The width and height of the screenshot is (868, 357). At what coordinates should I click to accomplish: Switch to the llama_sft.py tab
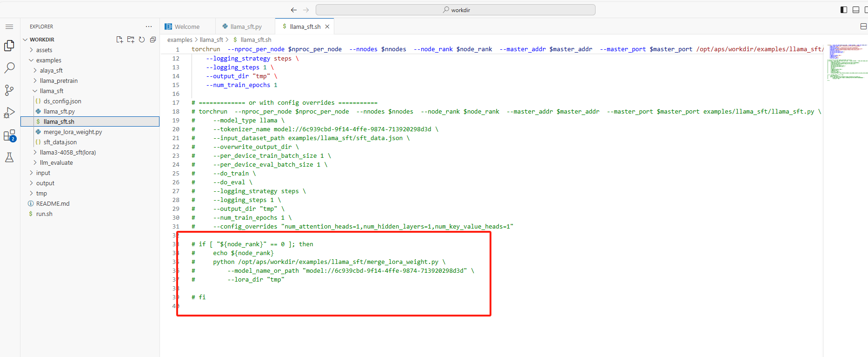click(245, 27)
